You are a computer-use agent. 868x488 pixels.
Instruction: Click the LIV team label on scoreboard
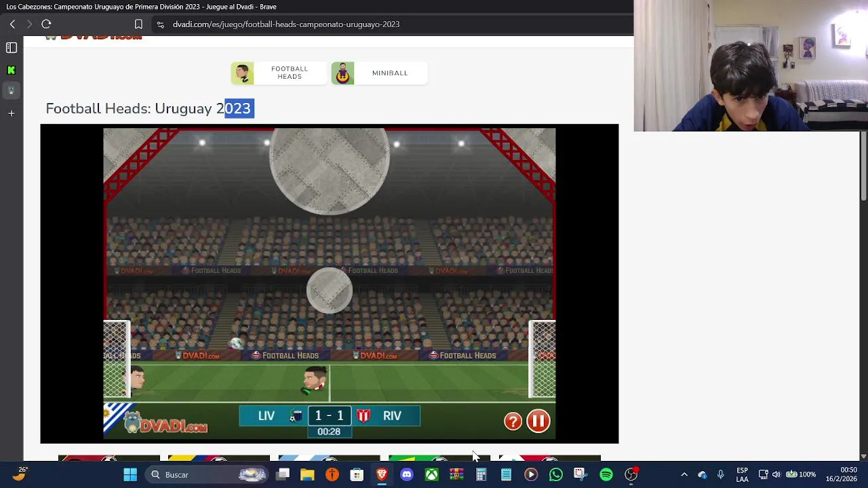coord(266,415)
